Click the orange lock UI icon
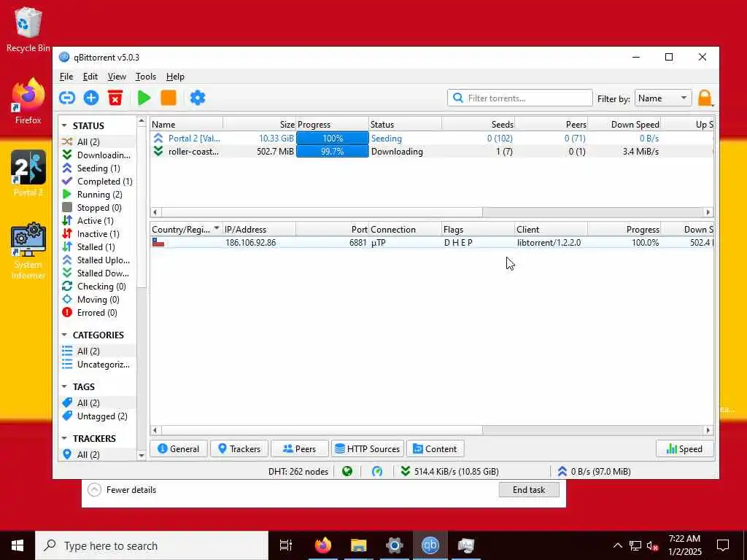This screenshot has width=747, height=560. (x=705, y=98)
